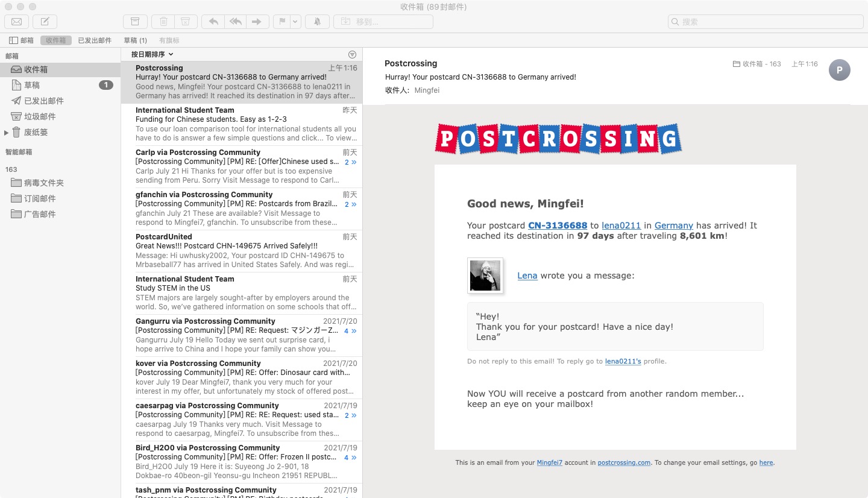Viewport: 868px width, 498px height.
Task: Click the draft count badge 1
Action: (106, 85)
